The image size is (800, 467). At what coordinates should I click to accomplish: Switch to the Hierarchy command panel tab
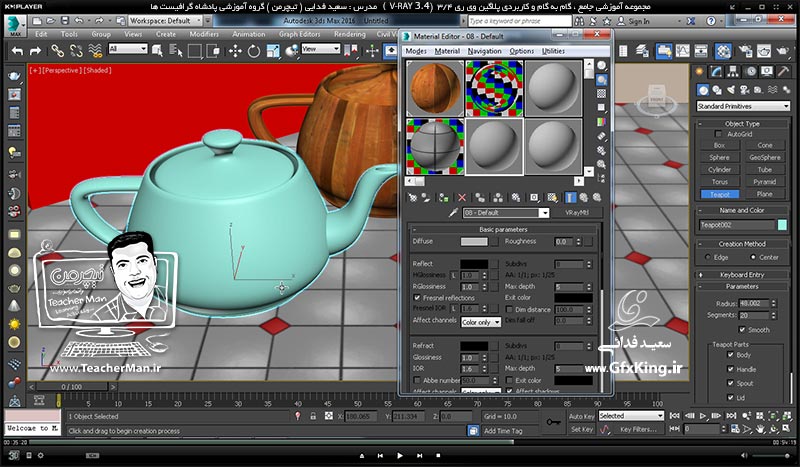tap(733, 72)
